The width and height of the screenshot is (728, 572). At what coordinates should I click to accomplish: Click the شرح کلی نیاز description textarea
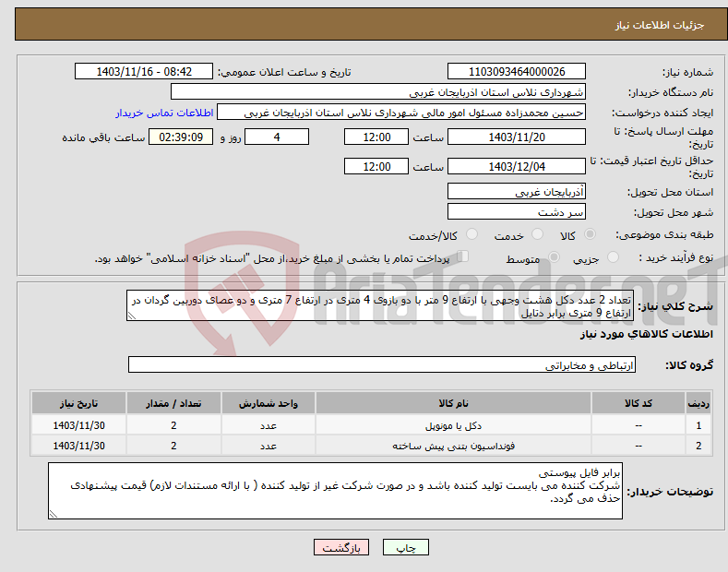coord(380,305)
